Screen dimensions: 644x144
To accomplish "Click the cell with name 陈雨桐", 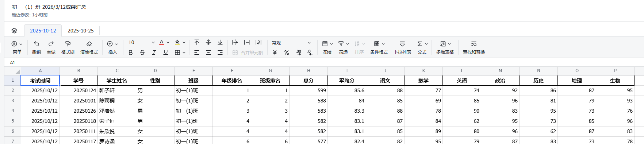I will point(117,101).
